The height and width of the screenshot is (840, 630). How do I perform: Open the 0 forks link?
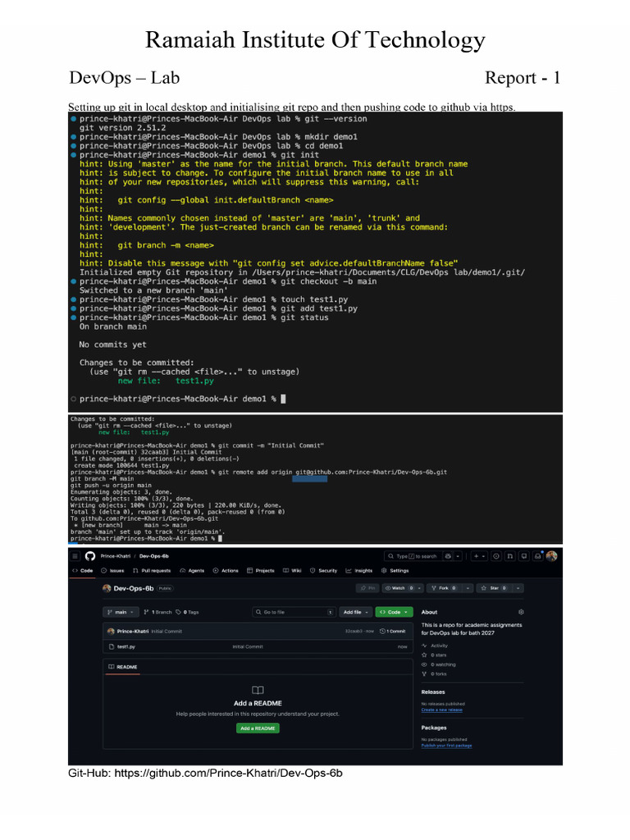pos(434,674)
